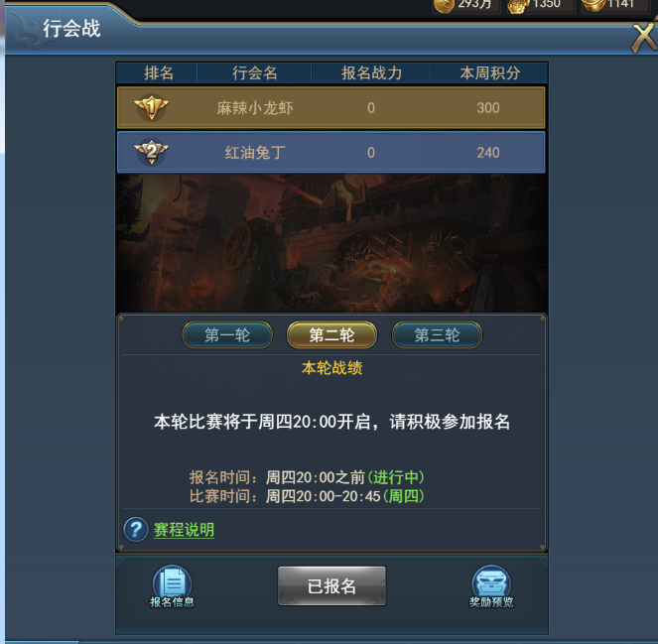658x644 pixels.
Task: Switch to the 第一轮 tab
Action: [x=227, y=334]
